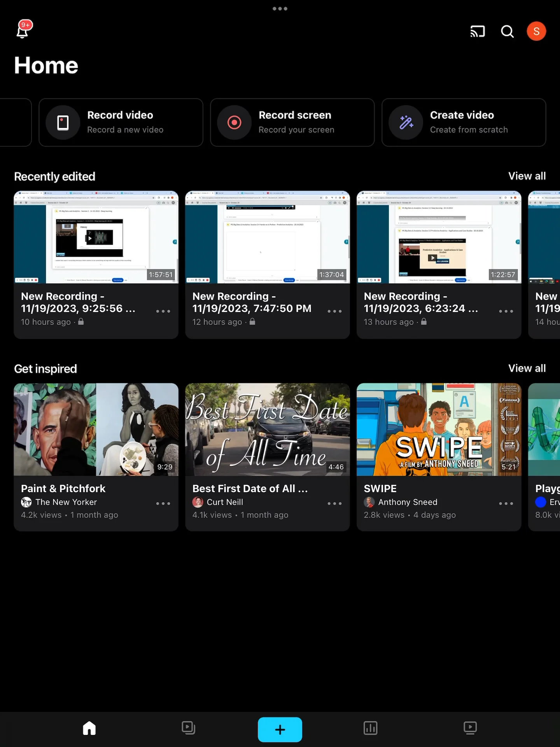
Task: Tap the lock icon on 12 hours ago recording
Action: pyautogui.click(x=252, y=322)
